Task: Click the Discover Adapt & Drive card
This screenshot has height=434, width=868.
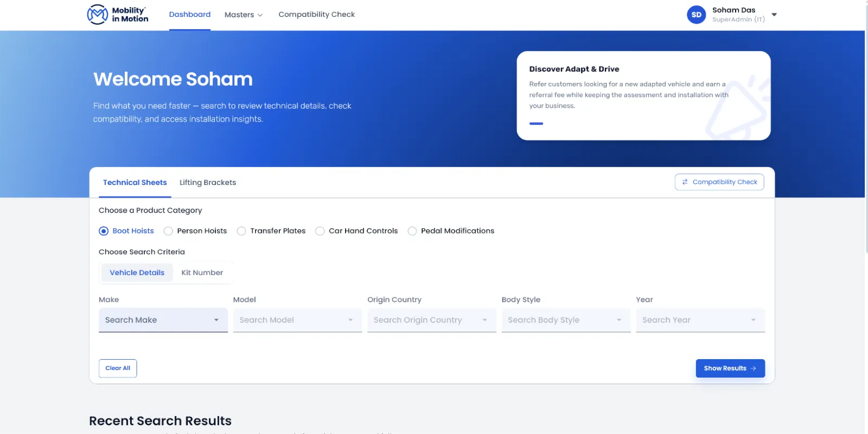Action: pos(643,96)
